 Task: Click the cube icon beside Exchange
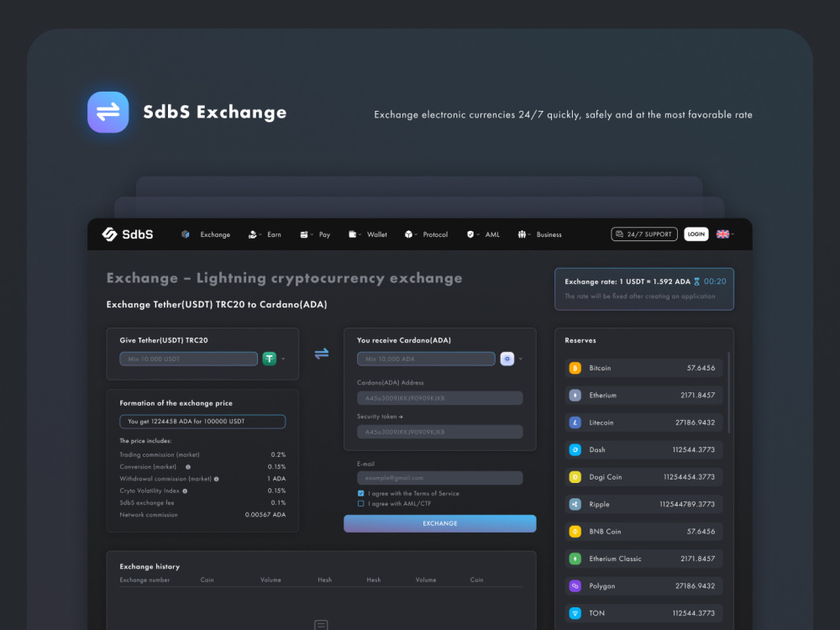[x=186, y=234]
